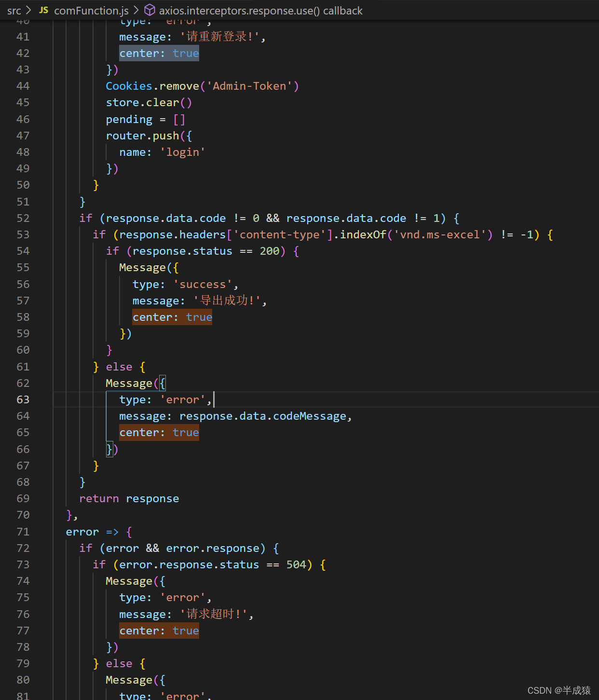Image resolution: width=599 pixels, height=700 pixels.
Task: Click error arrow function on line 71
Action: pos(99,532)
